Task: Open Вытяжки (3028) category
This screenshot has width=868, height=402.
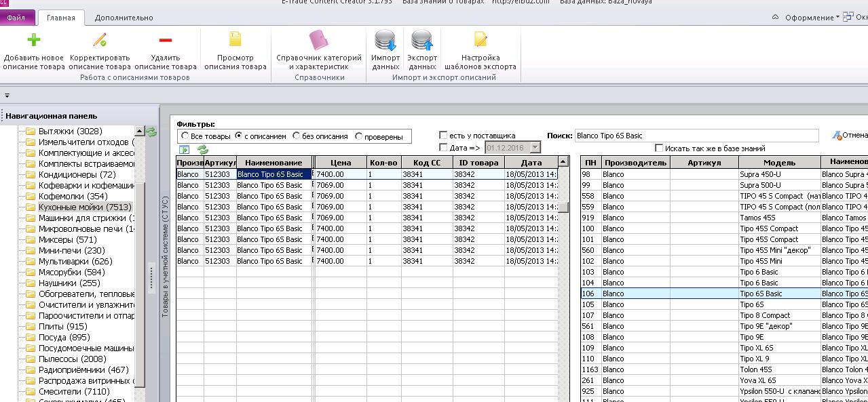Action: pyautogui.click(x=70, y=131)
